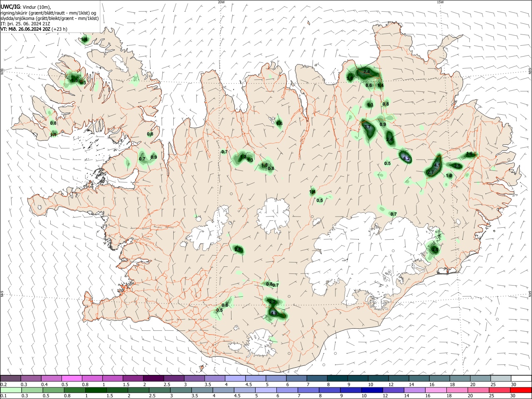Click the 4.1 precipitation value in east Iceland
Viewport: 532px width, 399px height.
tap(437, 165)
